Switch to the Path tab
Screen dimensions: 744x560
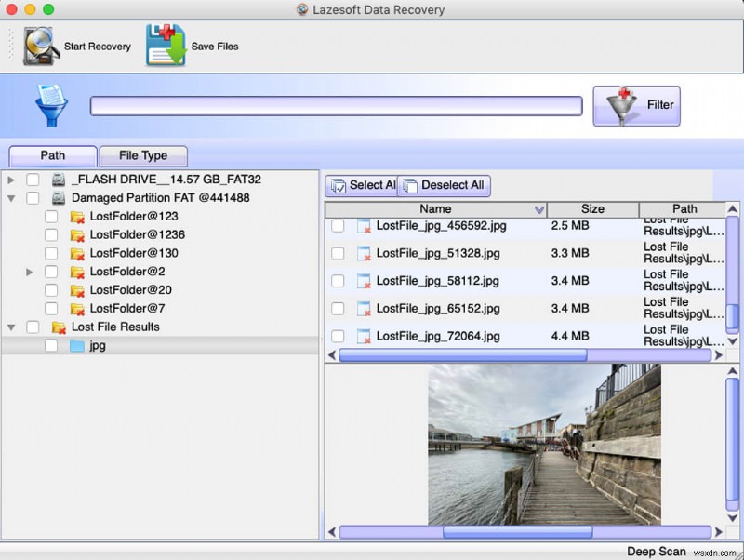click(x=52, y=155)
